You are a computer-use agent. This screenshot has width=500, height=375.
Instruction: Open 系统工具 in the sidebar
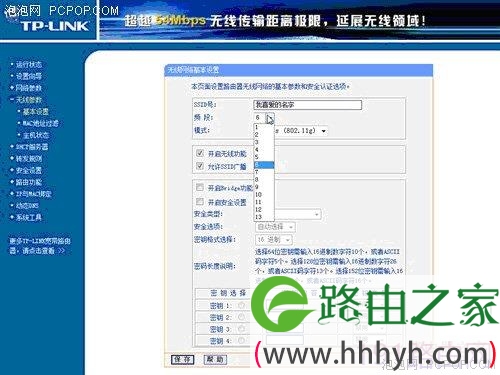(x=29, y=217)
